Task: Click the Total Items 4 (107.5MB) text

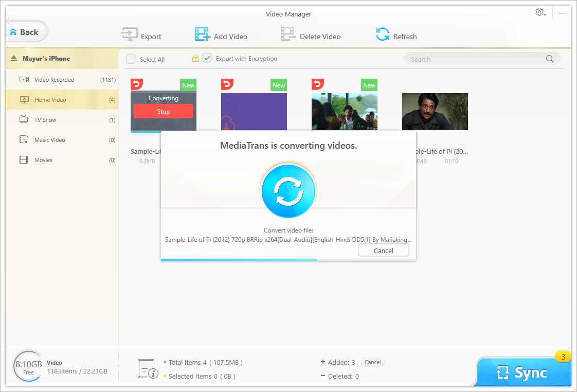Action: [205, 363]
